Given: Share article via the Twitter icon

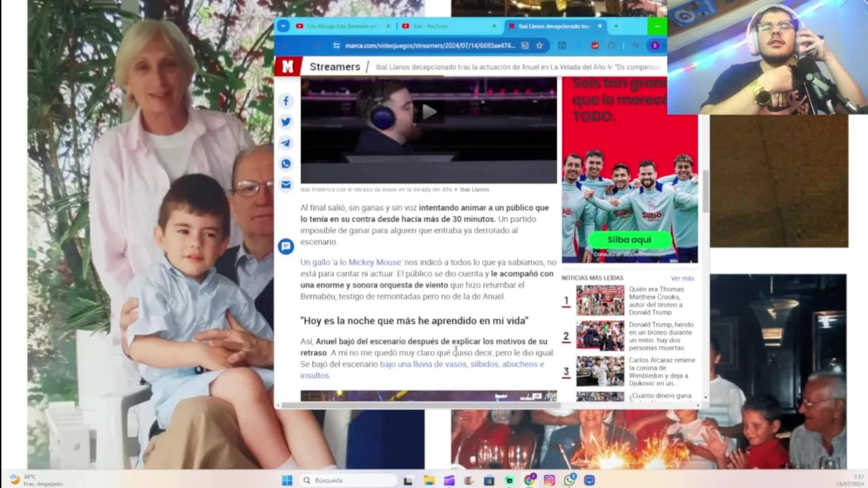Looking at the screenshot, I should 285,122.
